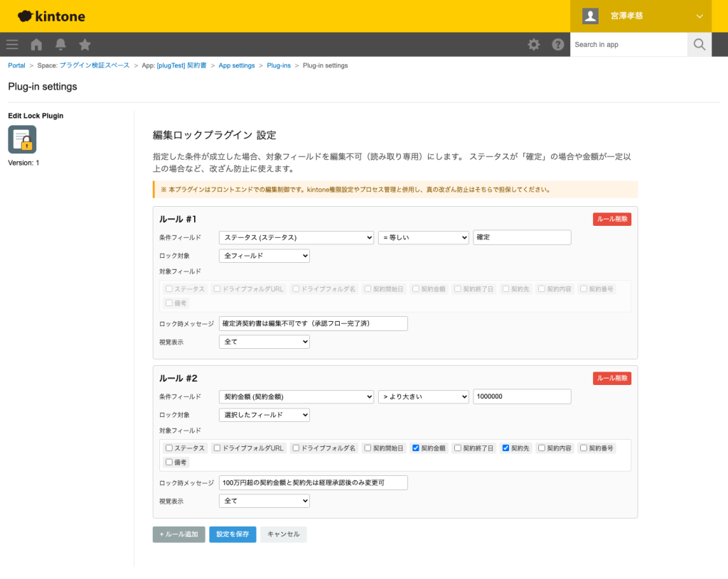
Task: Open the help question mark icon
Action: point(558,45)
